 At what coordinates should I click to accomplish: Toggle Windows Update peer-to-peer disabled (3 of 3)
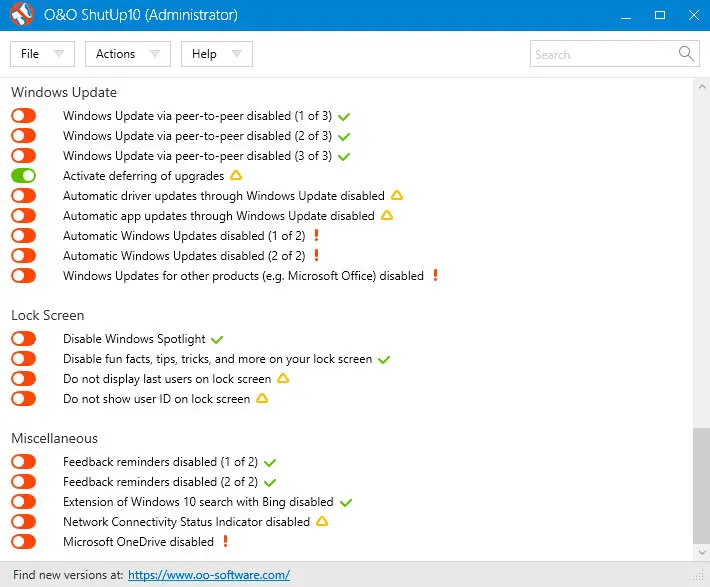point(24,155)
